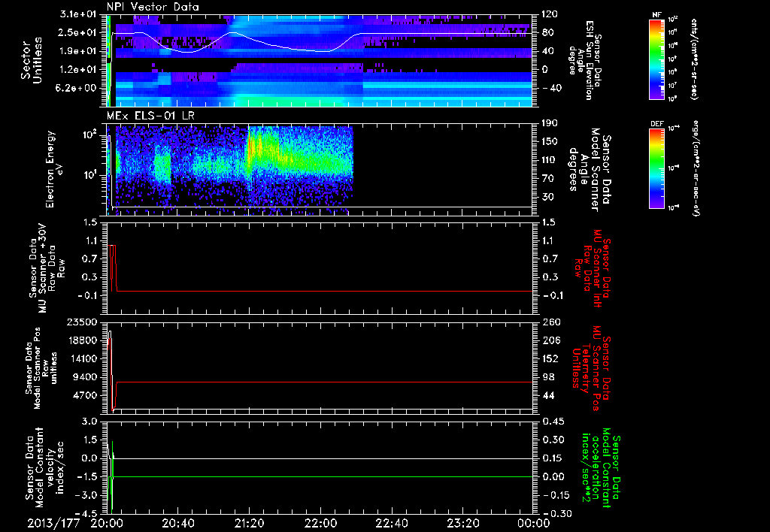Click the 22:40 time axis label
770x532 pixels.
391,523
